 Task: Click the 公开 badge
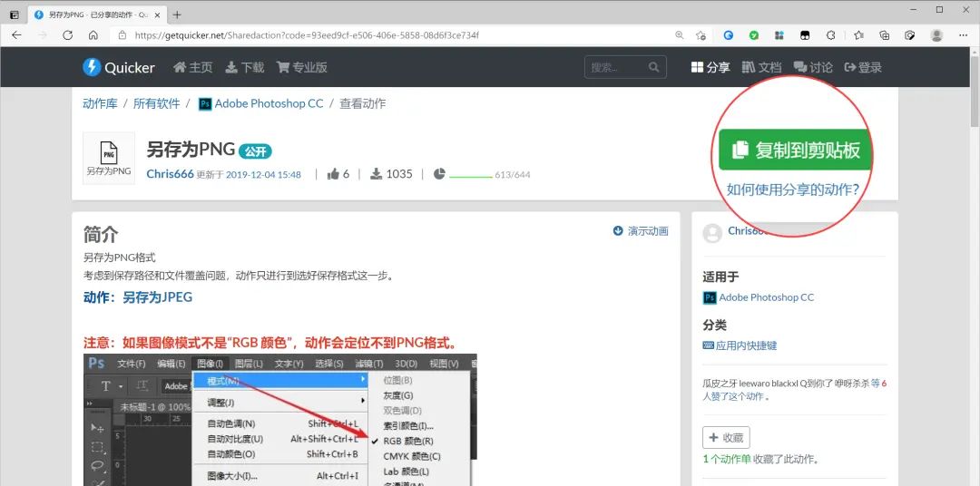point(255,151)
